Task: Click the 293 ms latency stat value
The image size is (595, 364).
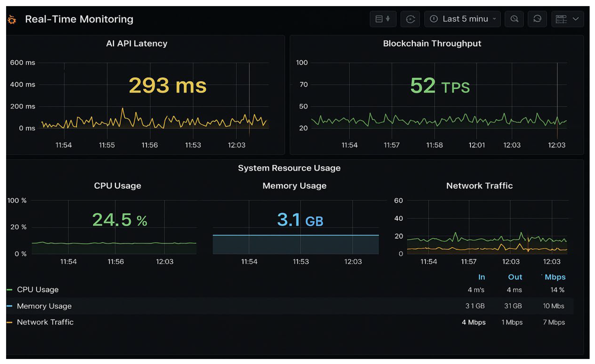Action: [x=168, y=86]
